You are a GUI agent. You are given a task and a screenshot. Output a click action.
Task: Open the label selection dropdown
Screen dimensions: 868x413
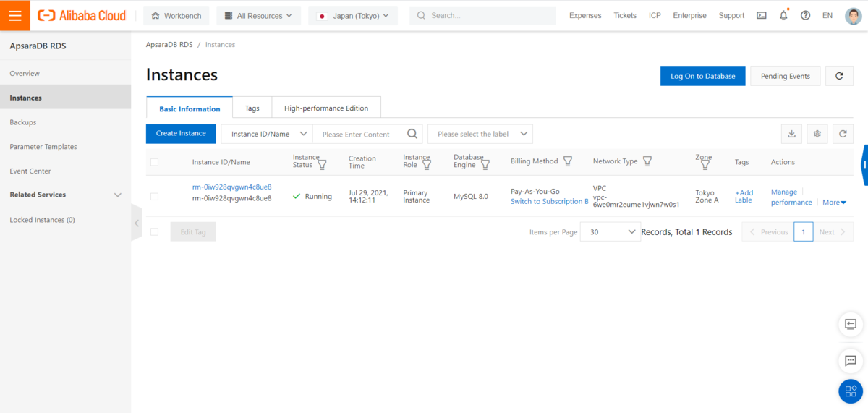480,134
